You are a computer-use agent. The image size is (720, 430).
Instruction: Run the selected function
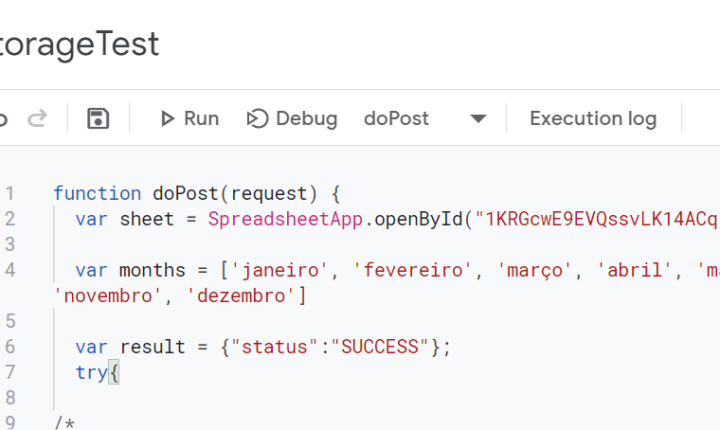[x=189, y=119]
